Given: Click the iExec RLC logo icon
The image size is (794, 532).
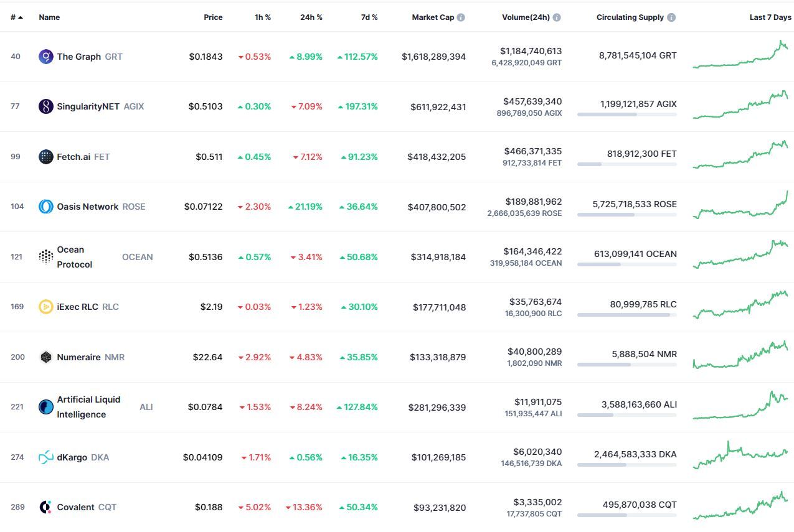Looking at the screenshot, I should [46, 307].
